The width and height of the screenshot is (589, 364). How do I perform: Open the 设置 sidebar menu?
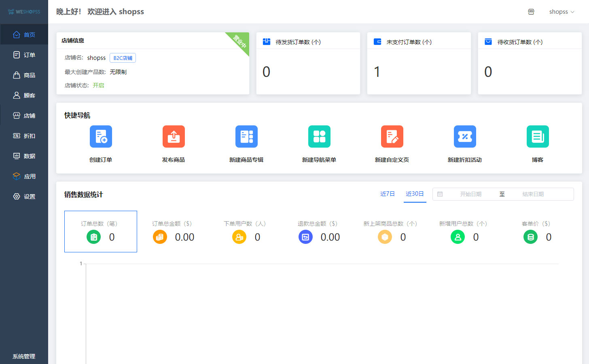point(24,197)
